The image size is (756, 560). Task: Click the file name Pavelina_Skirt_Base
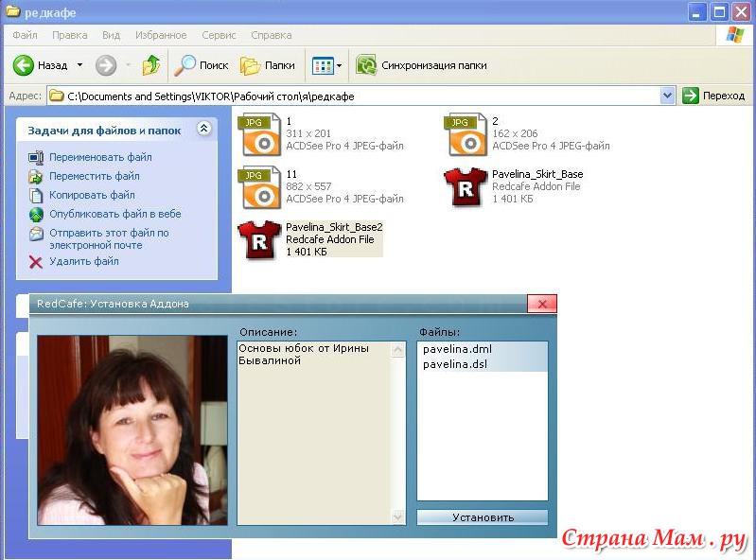537,174
